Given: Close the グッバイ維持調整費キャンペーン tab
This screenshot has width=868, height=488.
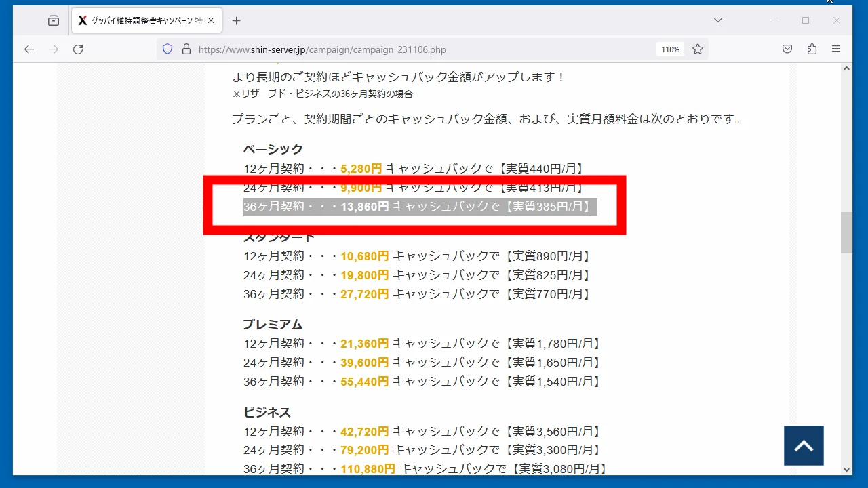Looking at the screenshot, I should [x=211, y=21].
